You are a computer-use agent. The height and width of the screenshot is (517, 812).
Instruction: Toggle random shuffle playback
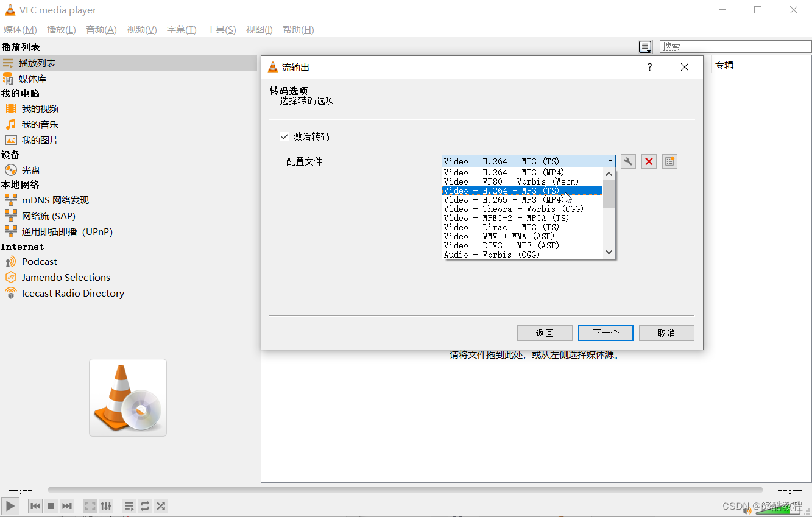pos(161,505)
